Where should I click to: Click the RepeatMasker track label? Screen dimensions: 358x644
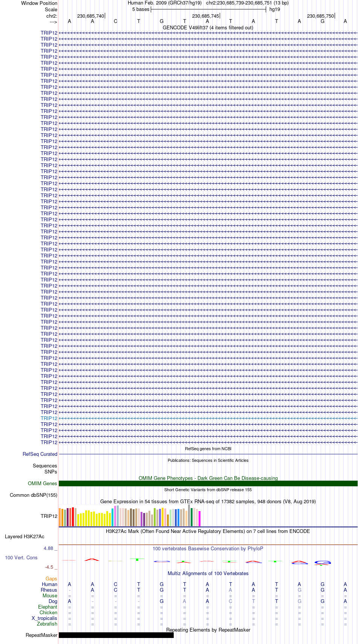pos(41,635)
